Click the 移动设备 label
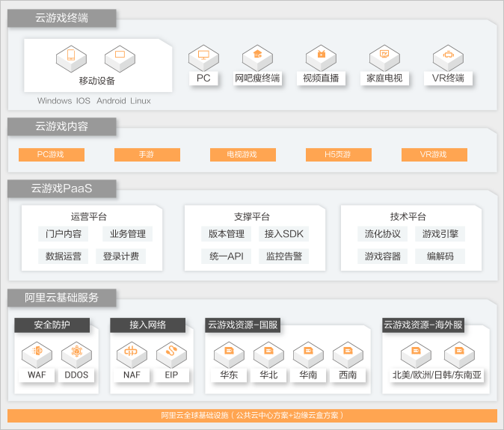This screenshot has width=504, height=430. click(97, 81)
